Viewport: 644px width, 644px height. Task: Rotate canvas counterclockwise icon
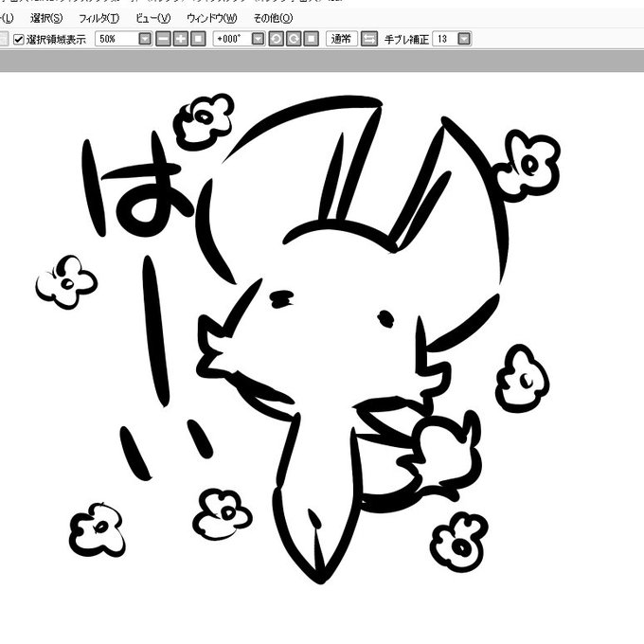point(276,39)
